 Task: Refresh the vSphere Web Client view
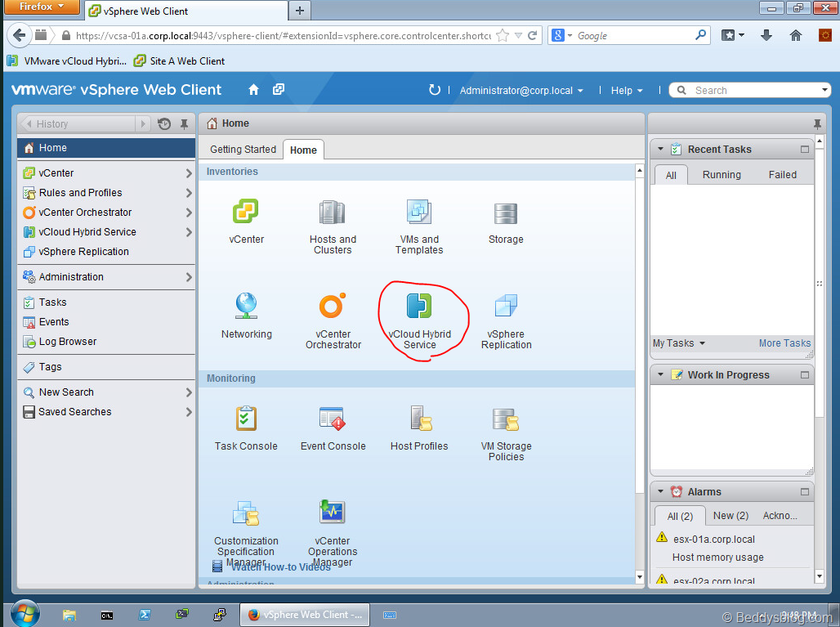click(435, 90)
